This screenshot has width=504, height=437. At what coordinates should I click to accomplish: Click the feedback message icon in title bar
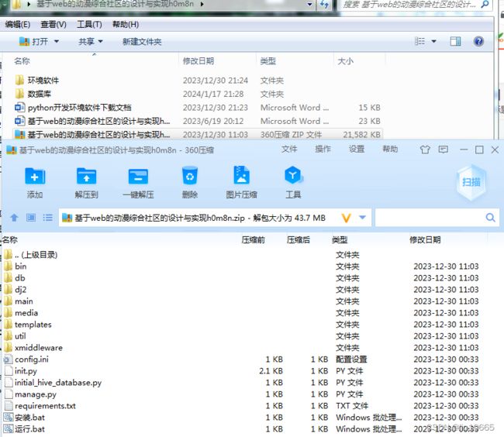[x=444, y=150]
